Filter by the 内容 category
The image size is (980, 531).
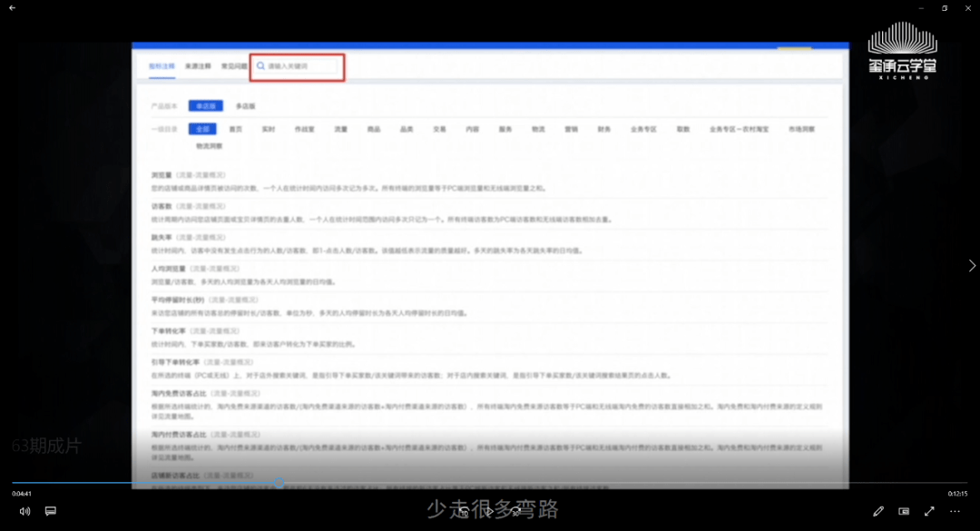472,129
